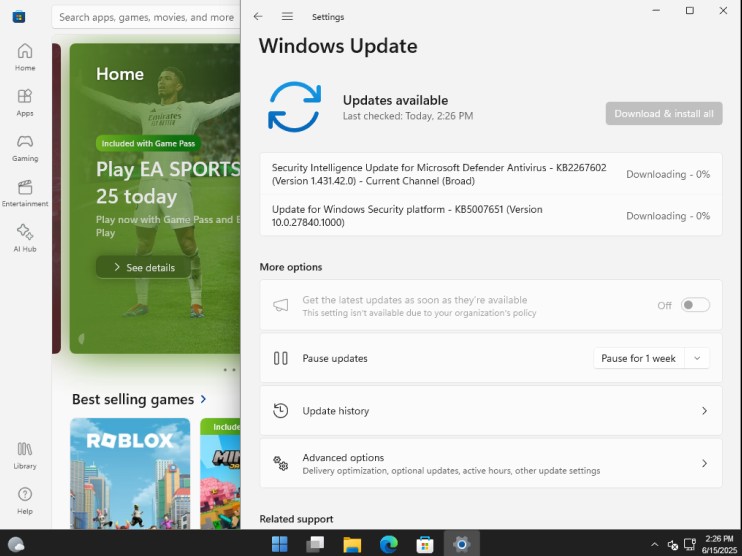Open Home in Microsoft Store sidebar
This screenshot has width=742, height=556.
click(25, 57)
